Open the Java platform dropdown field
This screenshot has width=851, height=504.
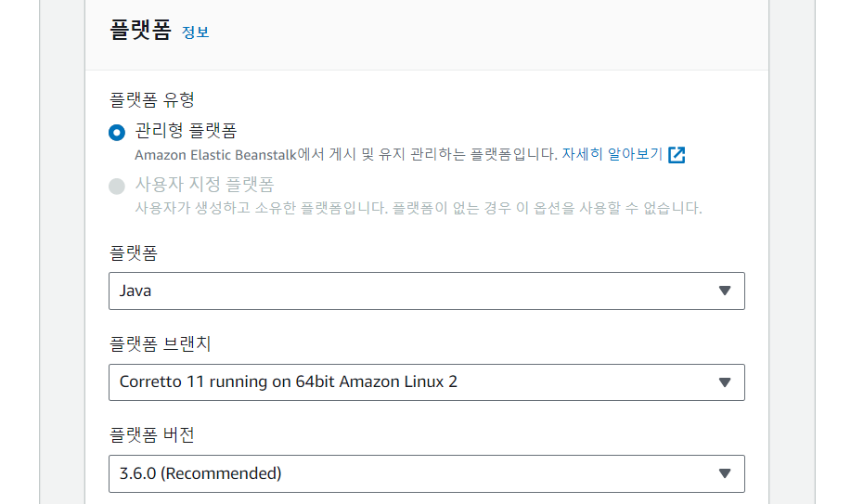[427, 291]
